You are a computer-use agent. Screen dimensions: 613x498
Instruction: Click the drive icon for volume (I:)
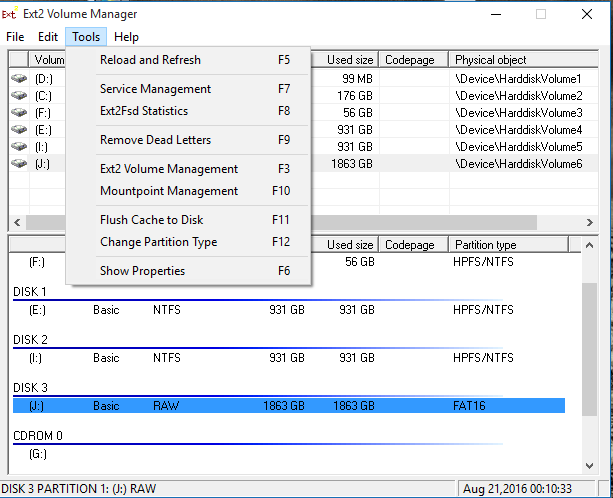(x=19, y=146)
